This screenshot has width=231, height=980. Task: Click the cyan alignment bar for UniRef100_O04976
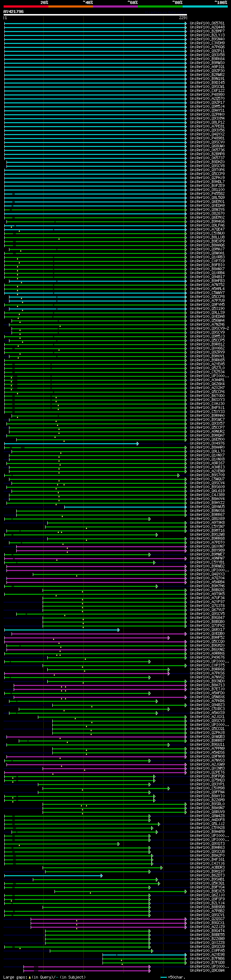[x=71, y=444]
